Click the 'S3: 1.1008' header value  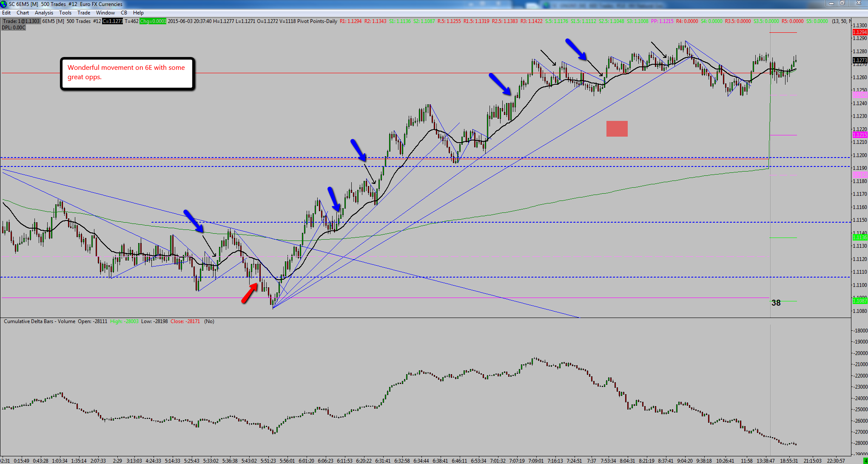point(637,21)
